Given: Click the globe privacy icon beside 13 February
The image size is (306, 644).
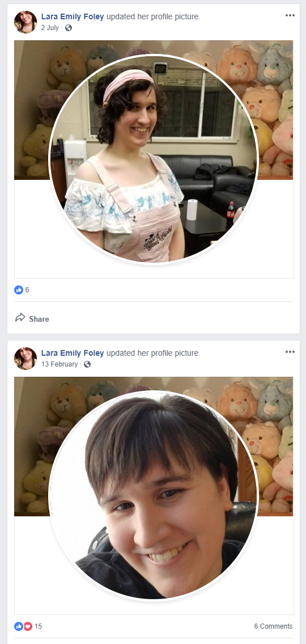Looking at the screenshot, I should (x=87, y=364).
